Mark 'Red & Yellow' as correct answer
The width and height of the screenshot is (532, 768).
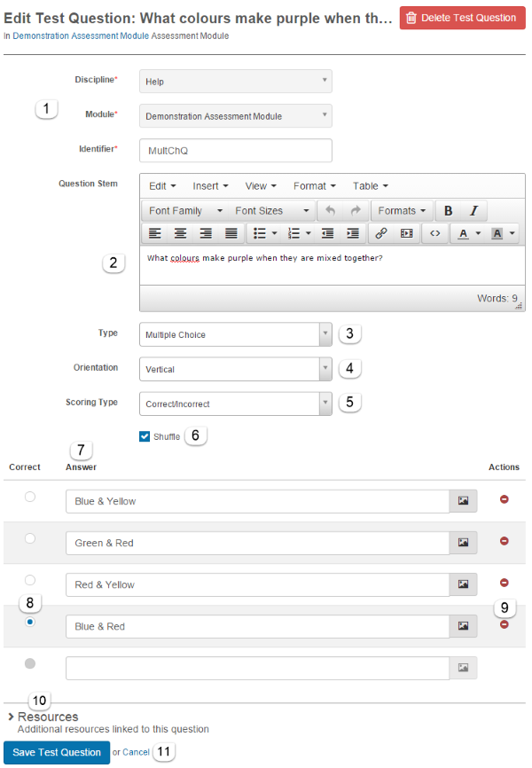(30, 580)
